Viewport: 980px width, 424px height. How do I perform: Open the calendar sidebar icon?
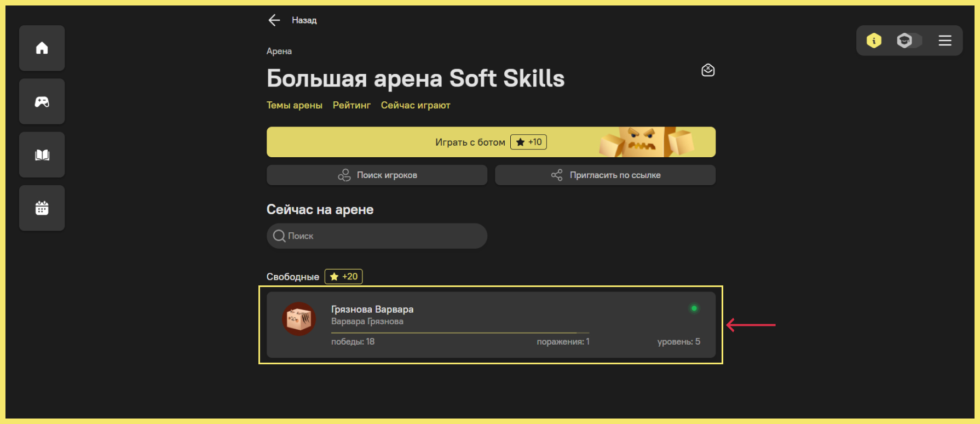click(42, 208)
